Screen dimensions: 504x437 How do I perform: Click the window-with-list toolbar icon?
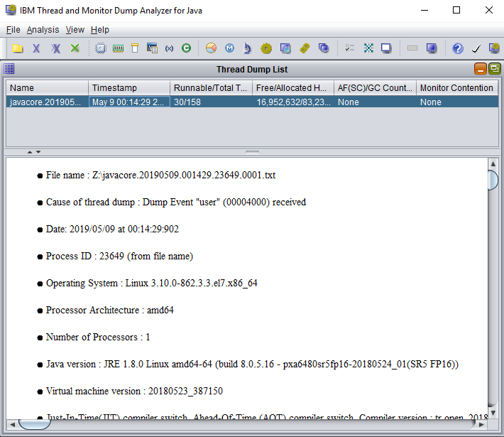coord(152,48)
